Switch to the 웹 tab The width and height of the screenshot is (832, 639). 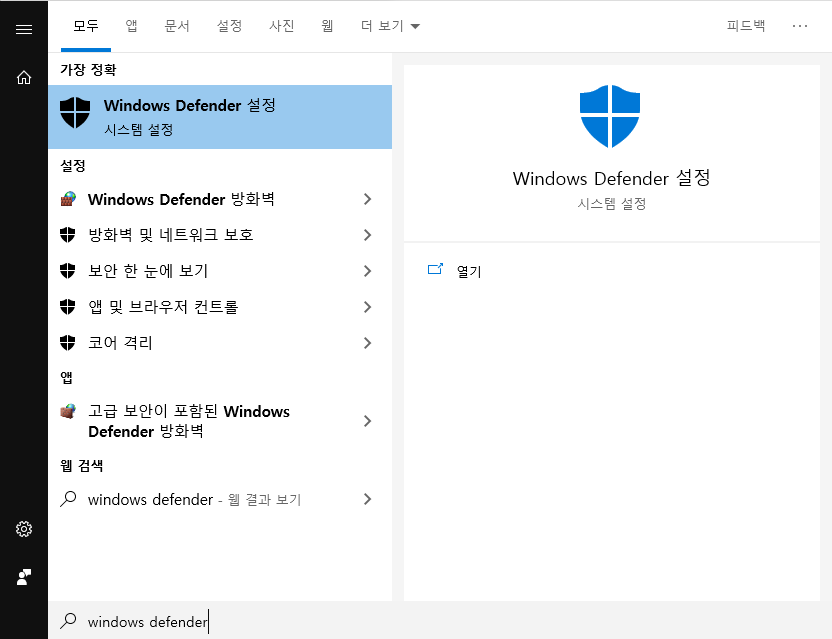tap(327, 25)
